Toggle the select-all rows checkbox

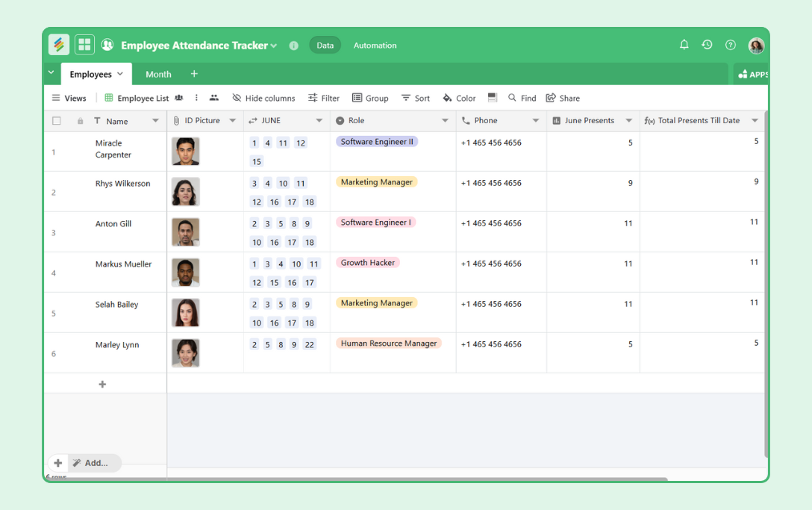coord(57,121)
